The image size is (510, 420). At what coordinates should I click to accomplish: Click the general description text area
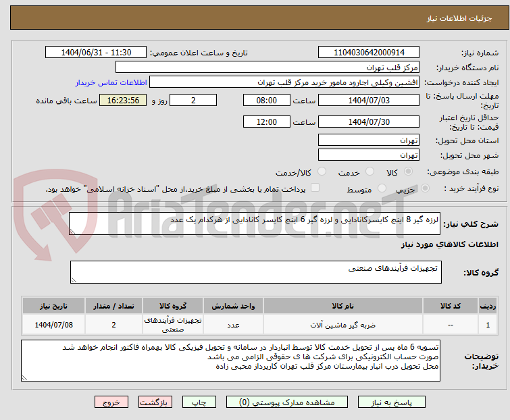255,224
